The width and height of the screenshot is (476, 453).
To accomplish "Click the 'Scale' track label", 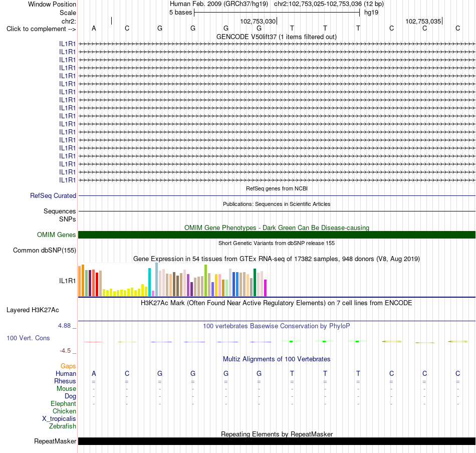I will 68,13.
